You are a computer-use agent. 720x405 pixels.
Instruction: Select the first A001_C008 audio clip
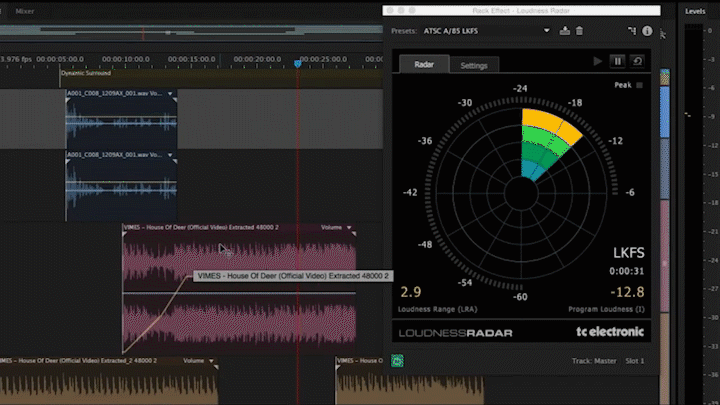click(121, 119)
